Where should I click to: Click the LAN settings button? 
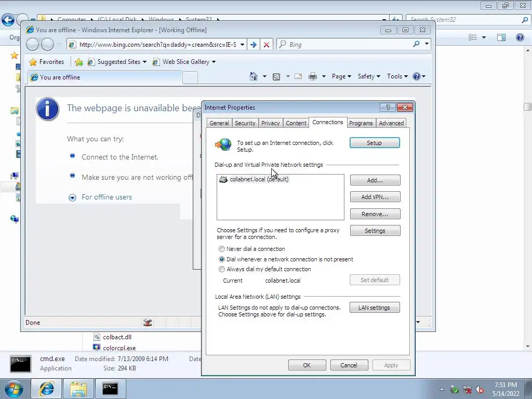coord(375,308)
